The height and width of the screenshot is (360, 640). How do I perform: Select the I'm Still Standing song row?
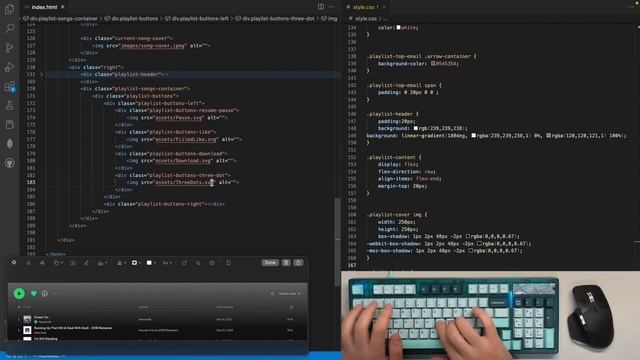click(157, 338)
